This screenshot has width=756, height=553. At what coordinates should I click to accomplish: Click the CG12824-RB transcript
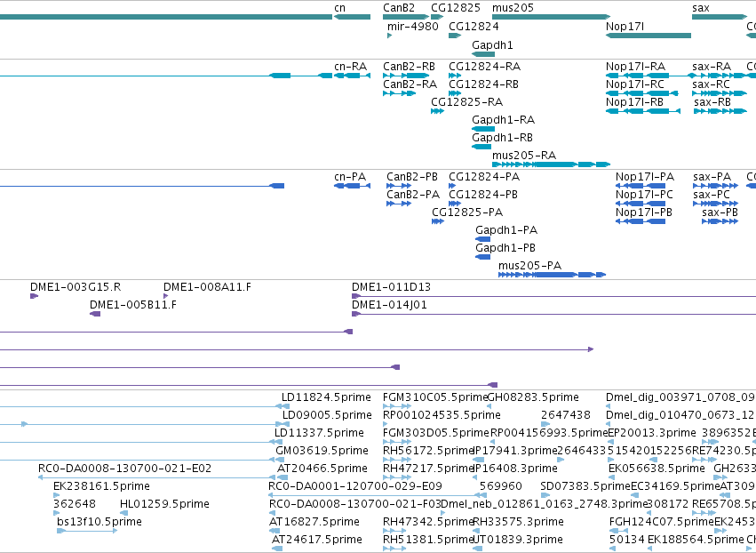coord(455,93)
